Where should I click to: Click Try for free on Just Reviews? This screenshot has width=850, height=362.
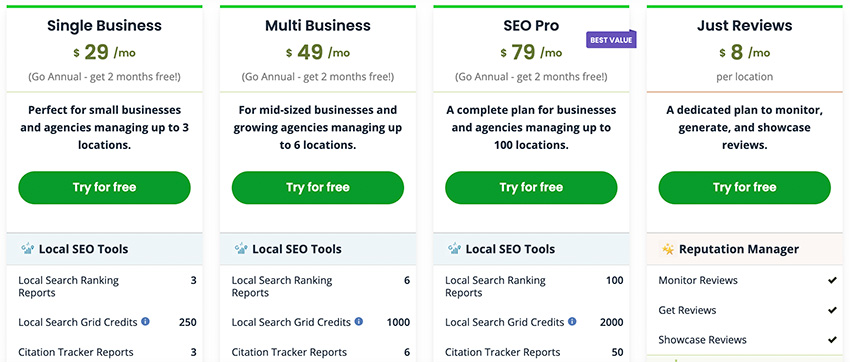pos(745,188)
